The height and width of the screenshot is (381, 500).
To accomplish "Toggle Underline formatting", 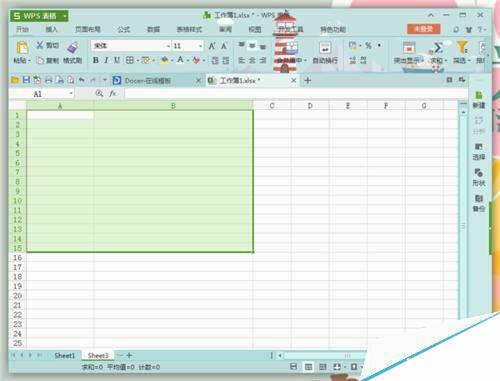I will (117, 60).
